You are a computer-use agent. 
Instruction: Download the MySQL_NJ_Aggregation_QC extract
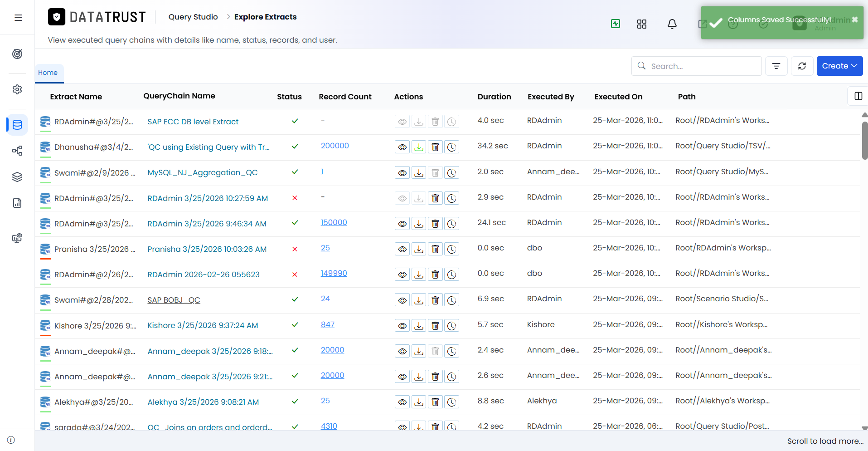[419, 173]
